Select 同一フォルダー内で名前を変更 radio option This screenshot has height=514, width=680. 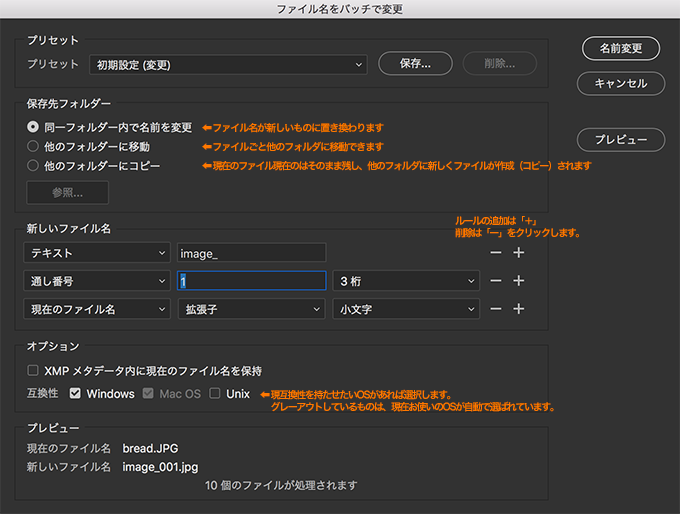pos(33,127)
